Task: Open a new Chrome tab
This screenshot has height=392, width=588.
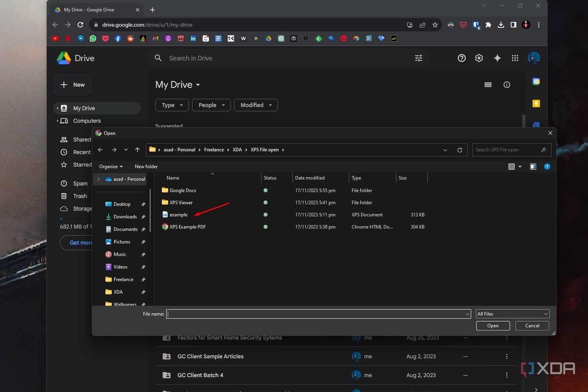Action: pos(152,10)
